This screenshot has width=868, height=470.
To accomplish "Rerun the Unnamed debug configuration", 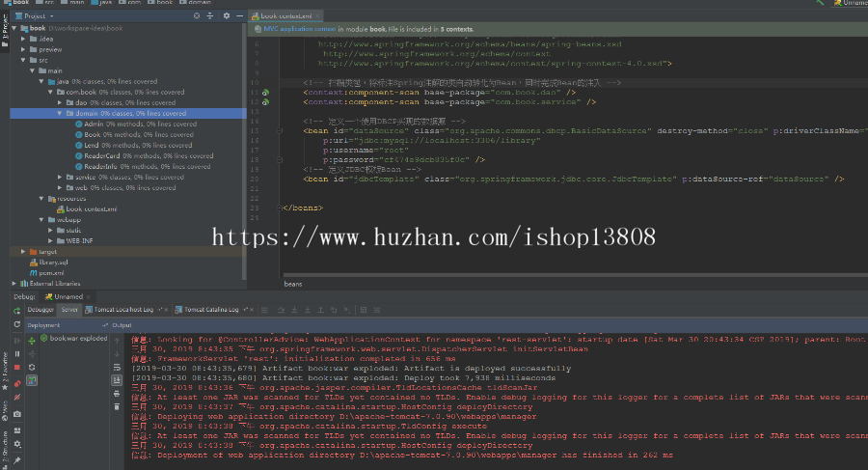I will tap(17, 311).
